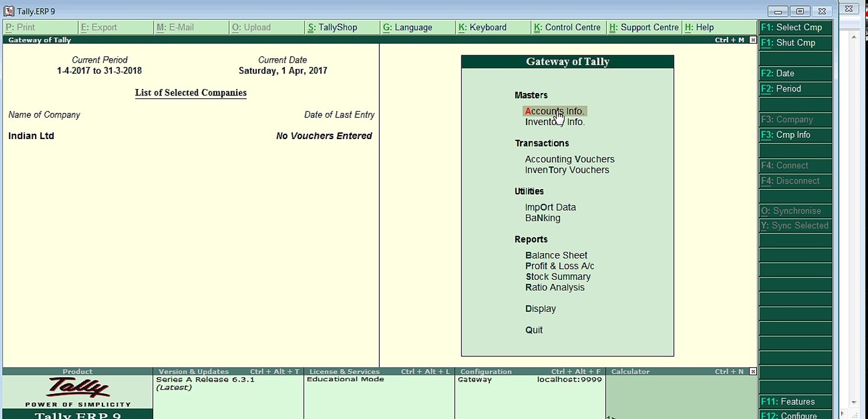The height and width of the screenshot is (419, 868).
Task: Click the localhost:9999 configuration value
Action: pyautogui.click(x=570, y=379)
